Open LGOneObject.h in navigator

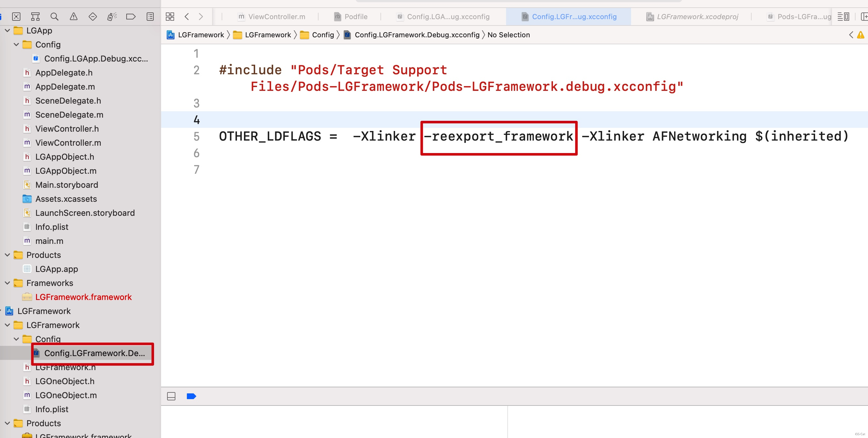click(x=59, y=381)
